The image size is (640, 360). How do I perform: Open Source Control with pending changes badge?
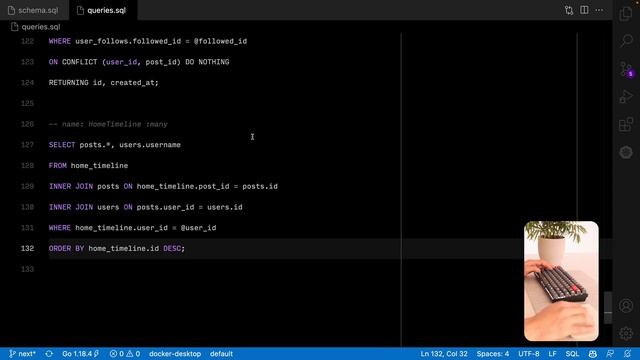[x=626, y=69]
